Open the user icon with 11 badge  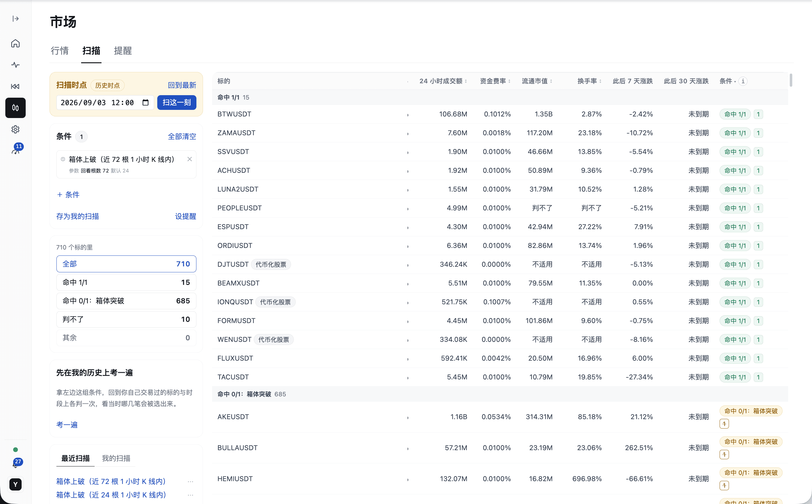pos(15,150)
